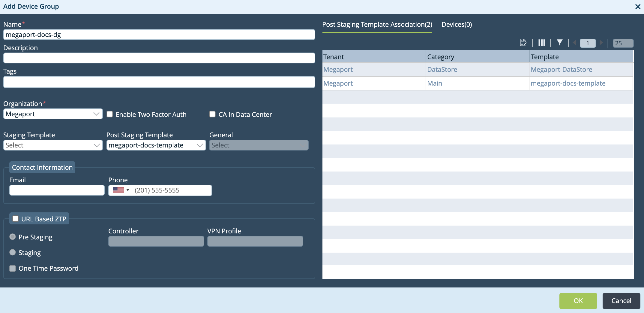Click the OK button
This screenshot has width=644, height=313.
(578, 301)
